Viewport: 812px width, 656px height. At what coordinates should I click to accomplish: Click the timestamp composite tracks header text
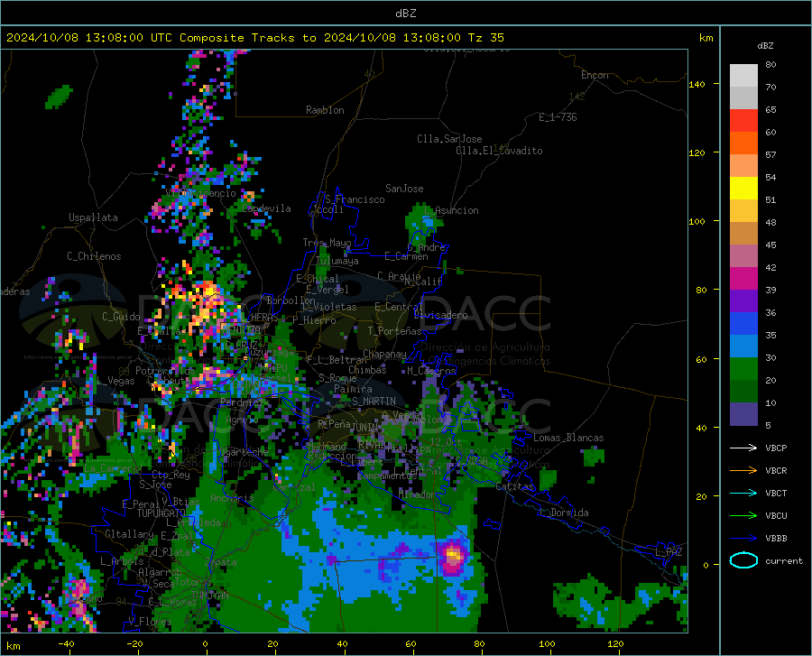point(254,38)
